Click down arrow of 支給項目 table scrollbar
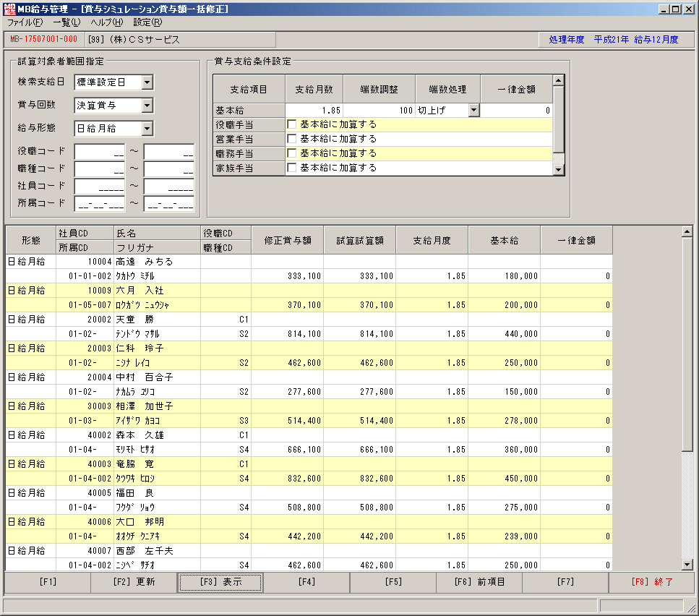This screenshot has height=616, width=699. coord(558,170)
